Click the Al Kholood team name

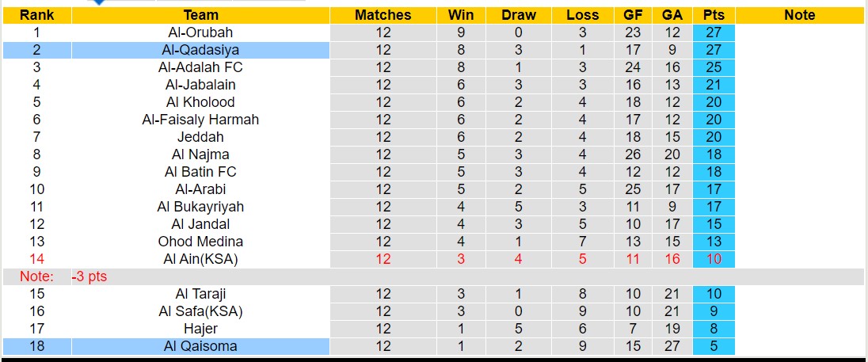(x=200, y=102)
